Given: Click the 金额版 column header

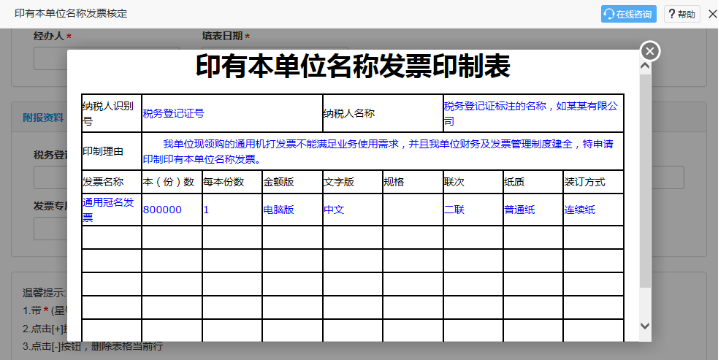Looking at the screenshot, I should [292, 182].
